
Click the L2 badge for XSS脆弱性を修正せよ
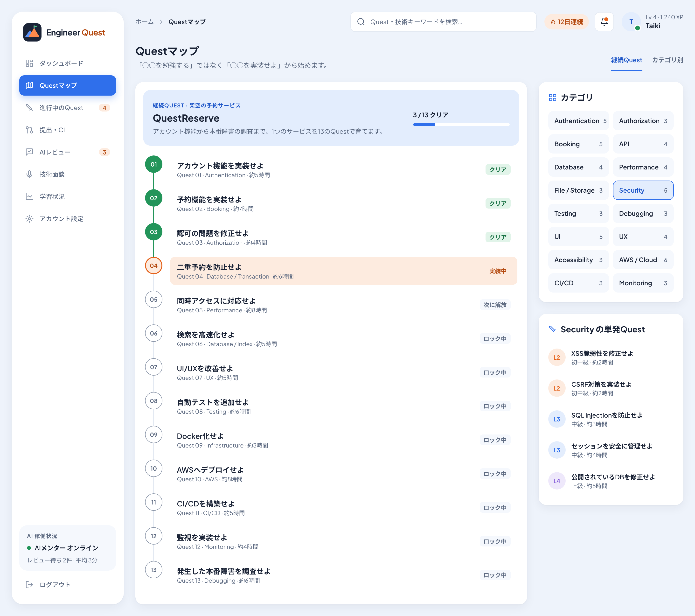(557, 357)
